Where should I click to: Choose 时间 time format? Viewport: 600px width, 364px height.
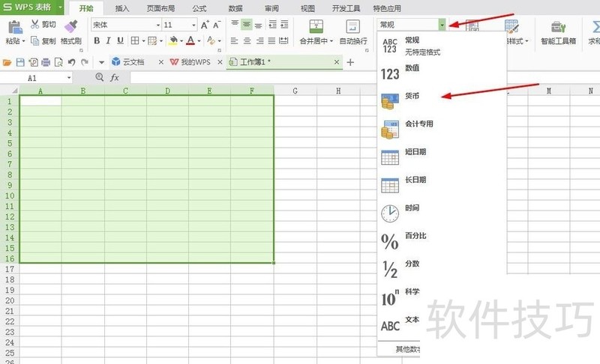[x=442, y=213]
